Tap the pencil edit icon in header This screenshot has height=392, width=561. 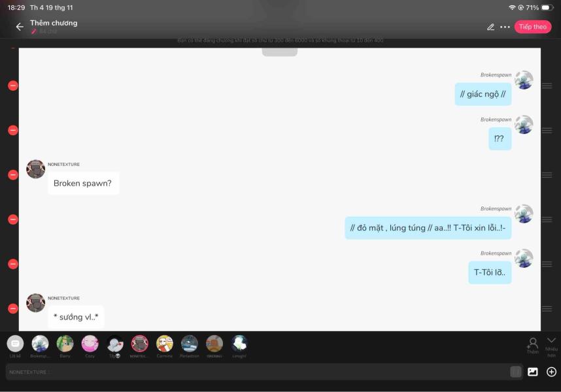tap(490, 27)
